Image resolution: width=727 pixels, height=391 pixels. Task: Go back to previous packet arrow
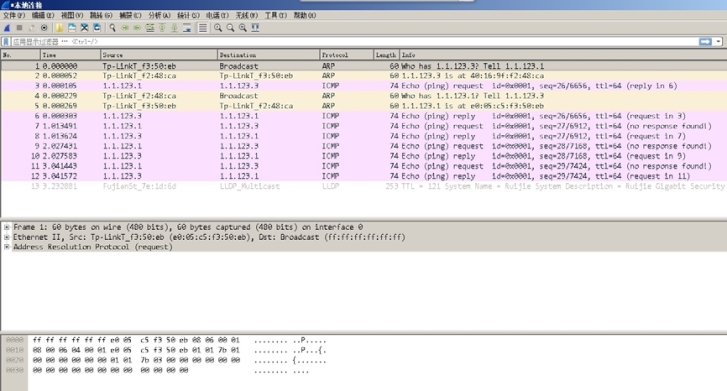point(125,28)
